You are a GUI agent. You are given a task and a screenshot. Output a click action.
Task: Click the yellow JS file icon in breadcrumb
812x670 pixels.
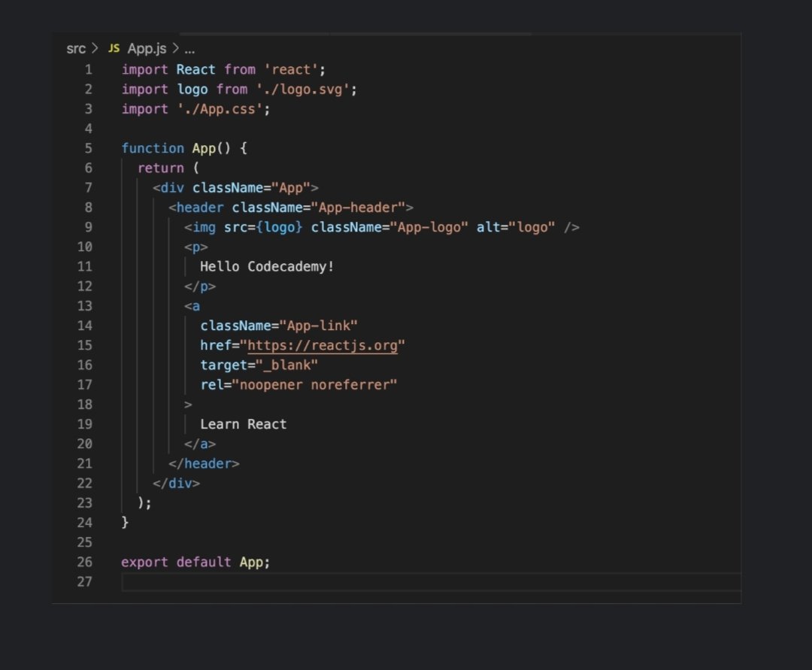(x=114, y=48)
